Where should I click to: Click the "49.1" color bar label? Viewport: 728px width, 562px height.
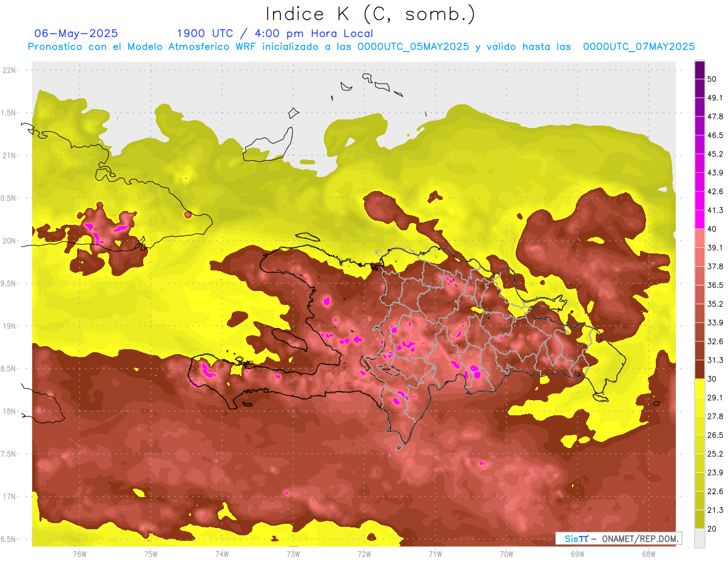715,98
